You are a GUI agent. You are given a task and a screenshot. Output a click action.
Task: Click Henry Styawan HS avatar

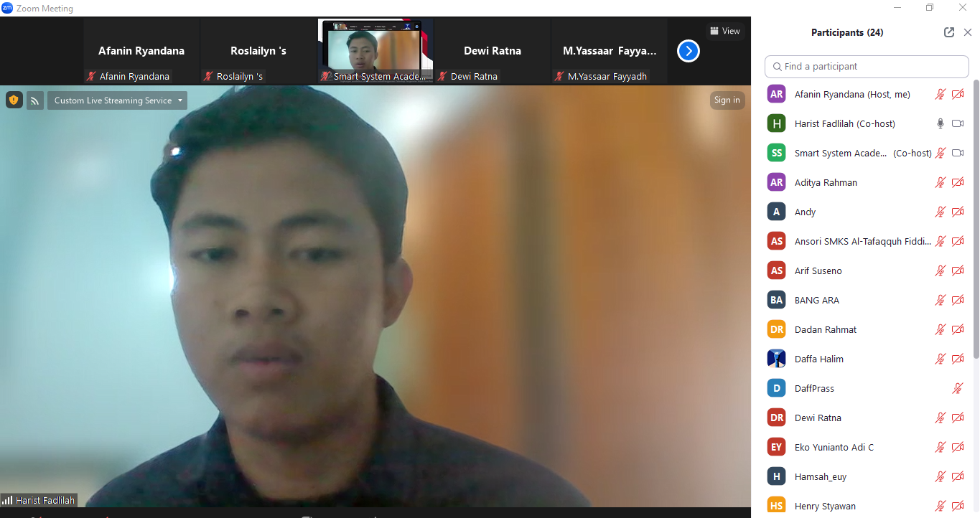click(776, 506)
